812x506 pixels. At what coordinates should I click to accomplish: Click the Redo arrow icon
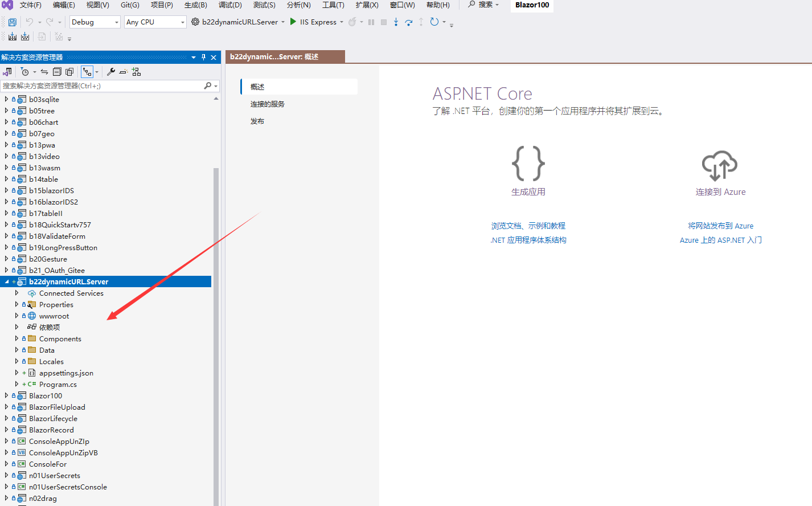(50, 22)
